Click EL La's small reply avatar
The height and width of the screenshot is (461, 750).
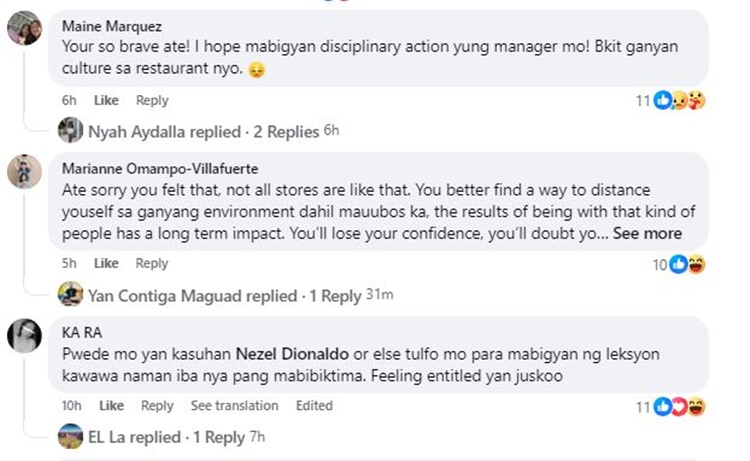(x=70, y=437)
